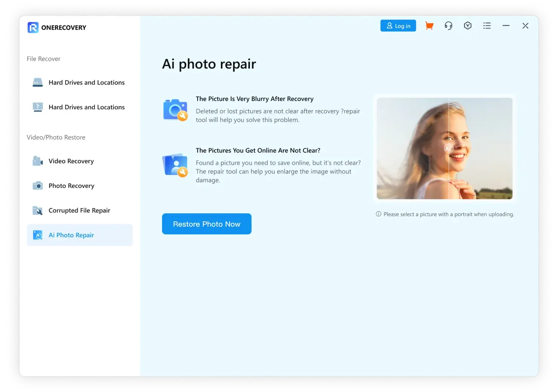Image resolution: width=558 pixels, height=392 pixels.
Task: Click the hard drive icon in sidebar
Action: [x=38, y=83]
